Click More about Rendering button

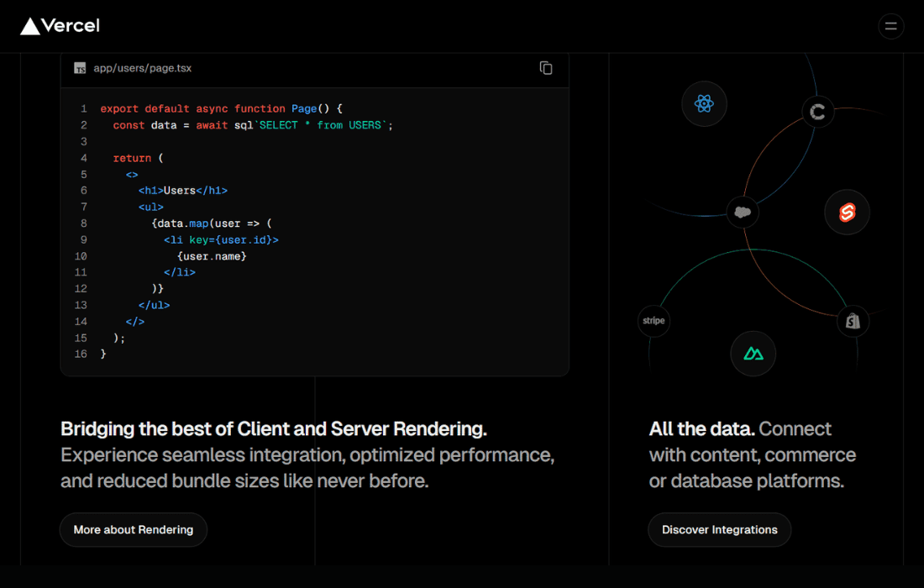coord(134,530)
